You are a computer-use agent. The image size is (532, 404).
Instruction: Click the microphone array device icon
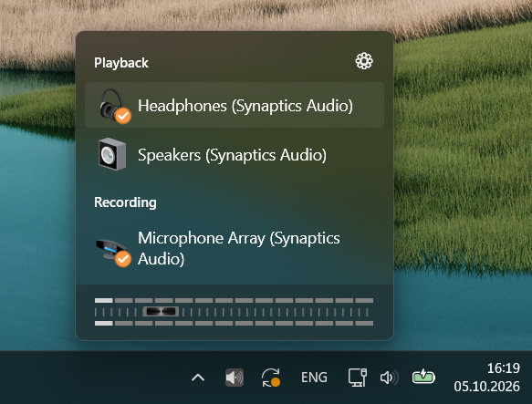point(113,253)
